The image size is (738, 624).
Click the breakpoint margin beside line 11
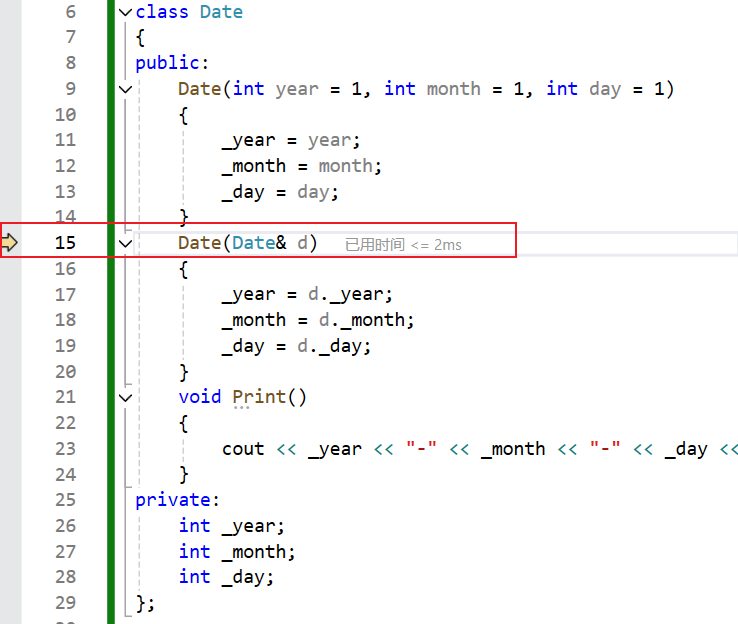(x=10, y=140)
